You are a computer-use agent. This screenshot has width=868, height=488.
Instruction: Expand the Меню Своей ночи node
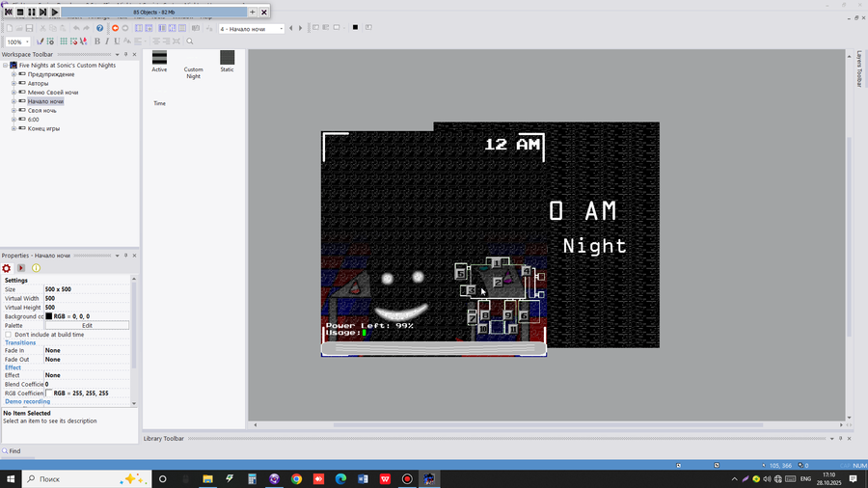click(x=14, y=93)
